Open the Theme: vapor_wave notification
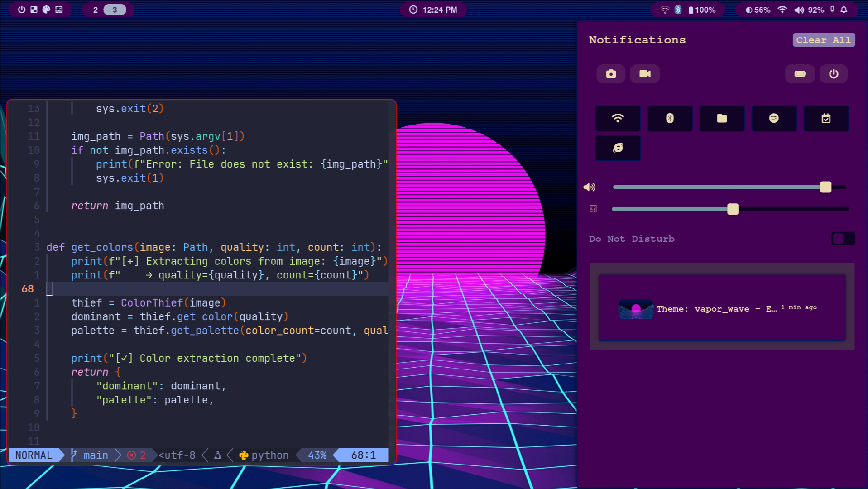 [722, 308]
